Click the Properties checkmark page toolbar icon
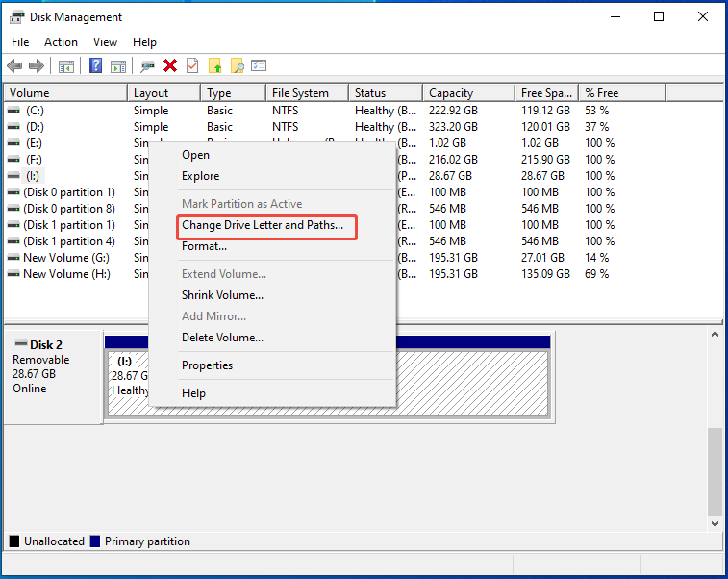The height and width of the screenshot is (579, 728). tap(192, 65)
